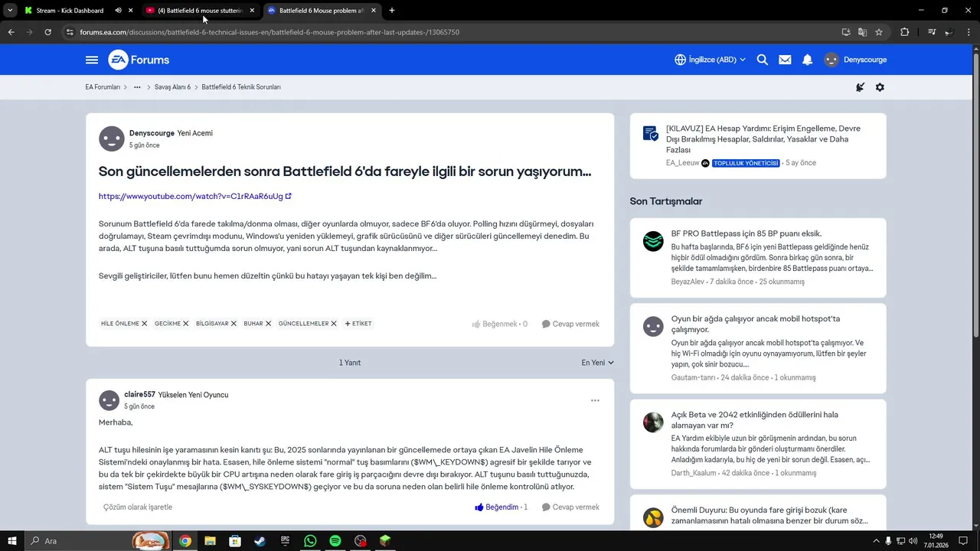
Task: Open the notifications bell icon
Action: 807,60
